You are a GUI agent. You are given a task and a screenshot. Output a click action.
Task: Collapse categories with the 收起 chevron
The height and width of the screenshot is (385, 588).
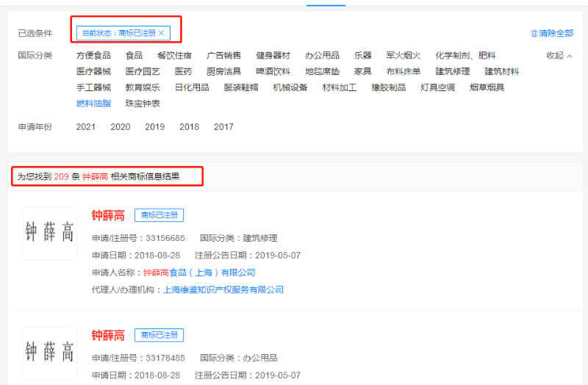coord(570,56)
